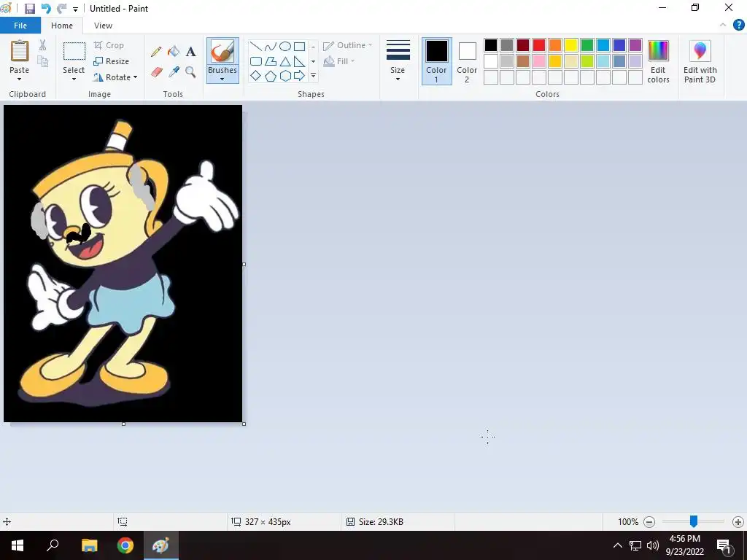Select the Magnifier tool

[190, 72]
